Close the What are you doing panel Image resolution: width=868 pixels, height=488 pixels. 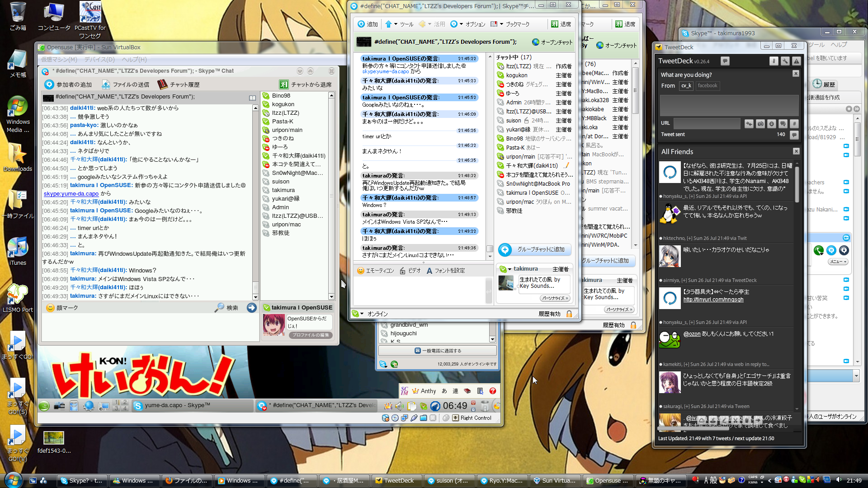click(796, 74)
